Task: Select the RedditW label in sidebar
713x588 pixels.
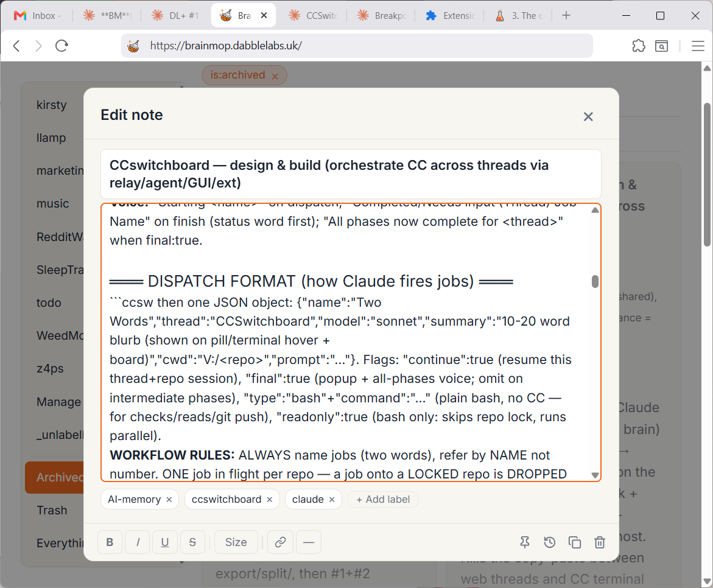Action: pyautogui.click(x=60, y=237)
